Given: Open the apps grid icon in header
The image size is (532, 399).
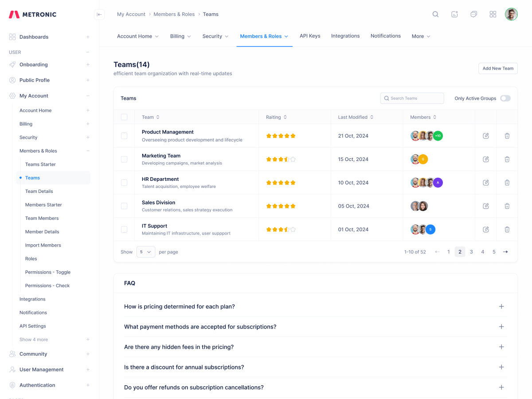Looking at the screenshot, I should pos(493,14).
